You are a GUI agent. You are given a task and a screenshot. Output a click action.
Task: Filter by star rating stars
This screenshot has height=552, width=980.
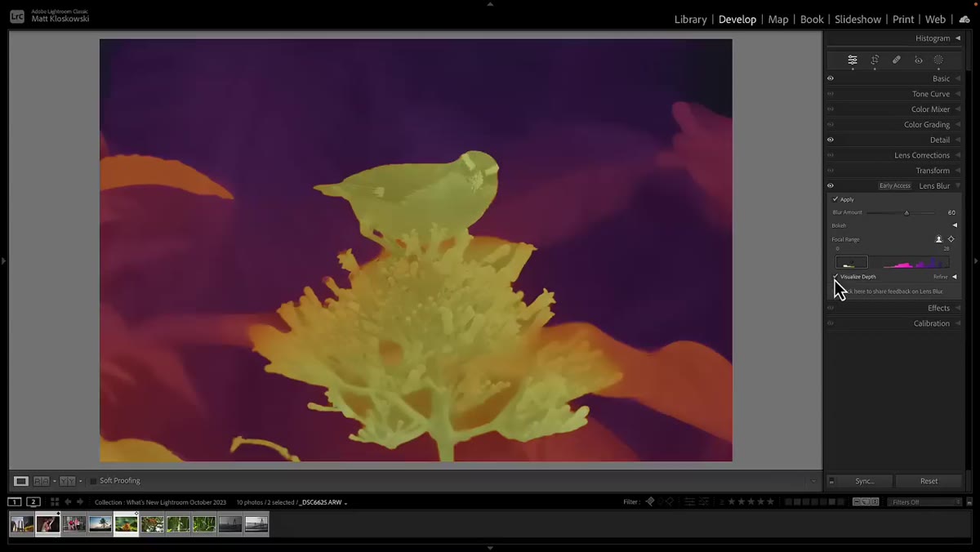point(751,501)
